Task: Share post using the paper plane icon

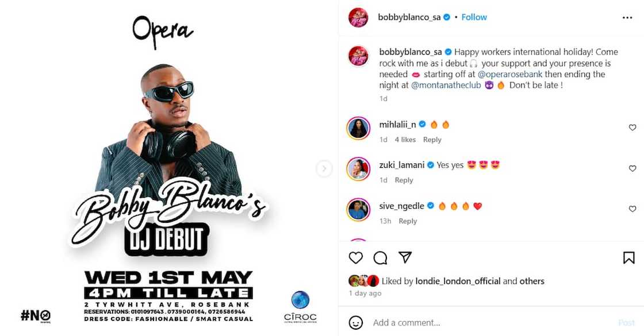Action: (405, 257)
